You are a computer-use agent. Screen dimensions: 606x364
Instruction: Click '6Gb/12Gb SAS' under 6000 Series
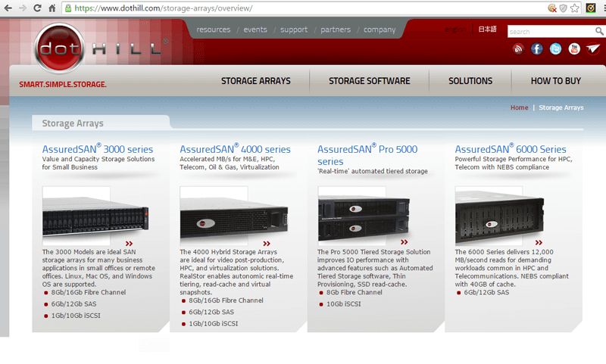pos(486,292)
